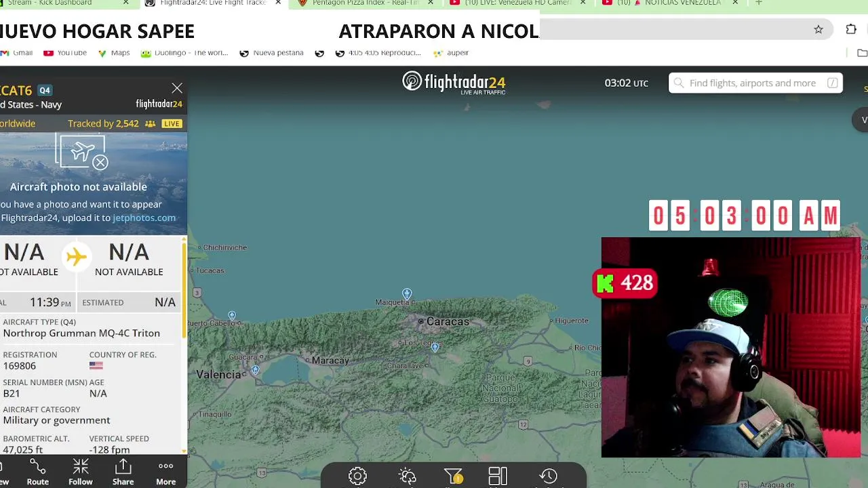Open the Playback history clock icon
868x488 pixels.
(549, 476)
